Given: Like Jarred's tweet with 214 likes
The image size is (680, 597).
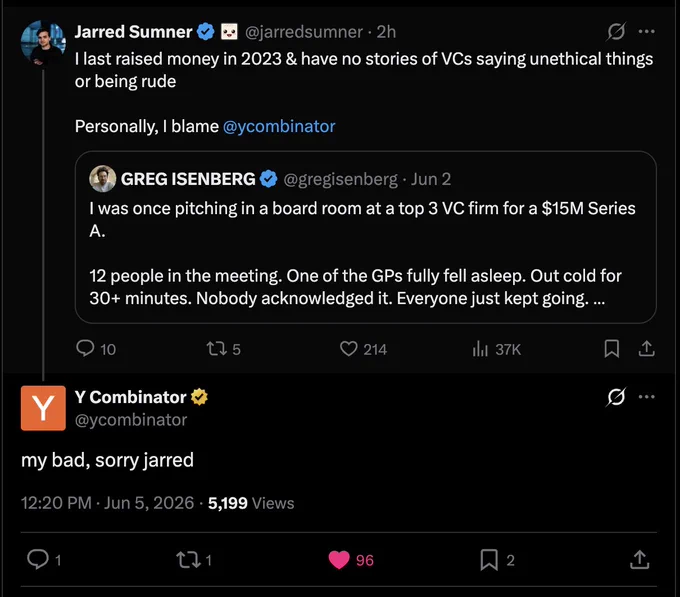Looking at the screenshot, I should pos(363,349).
